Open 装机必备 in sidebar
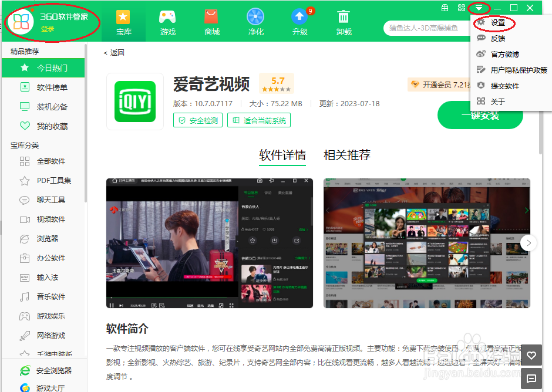Viewport: 552px width, 392px height. click(x=43, y=107)
